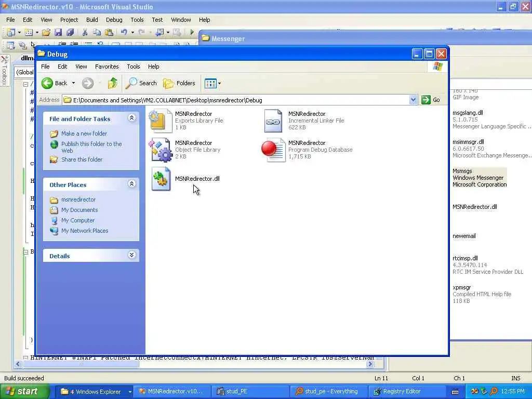
Task: Open the Project menu in Visual Studio
Action: [x=69, y=20]
